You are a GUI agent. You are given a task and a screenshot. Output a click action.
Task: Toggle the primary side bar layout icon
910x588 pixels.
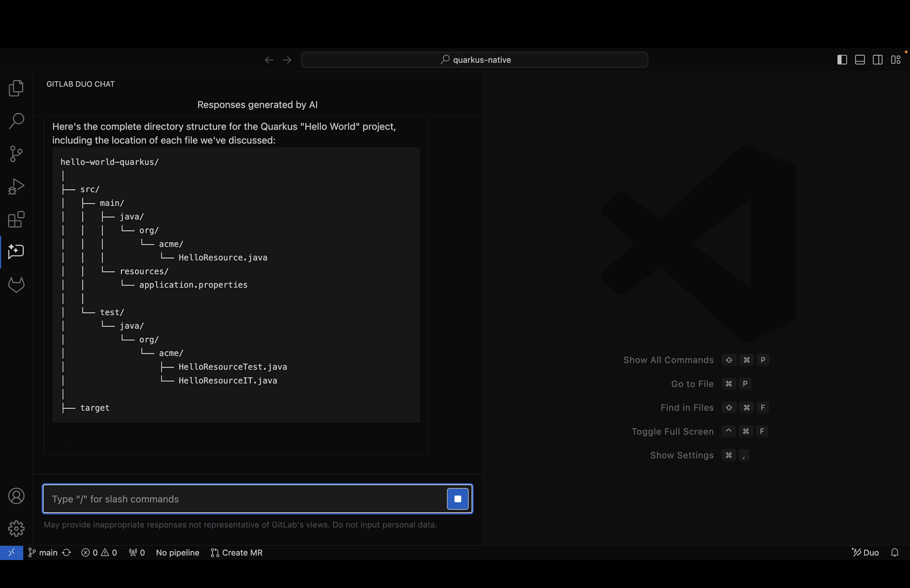[842, 60]
